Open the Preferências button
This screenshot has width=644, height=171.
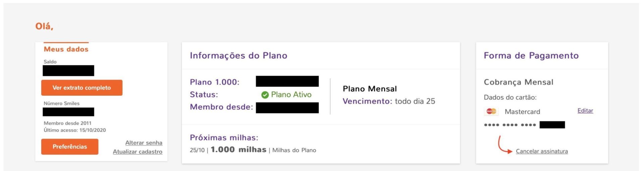point(70,147)
